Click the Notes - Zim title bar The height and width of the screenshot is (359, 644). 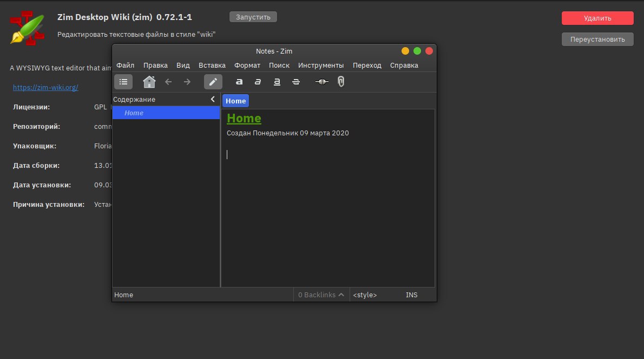(274, 51)
